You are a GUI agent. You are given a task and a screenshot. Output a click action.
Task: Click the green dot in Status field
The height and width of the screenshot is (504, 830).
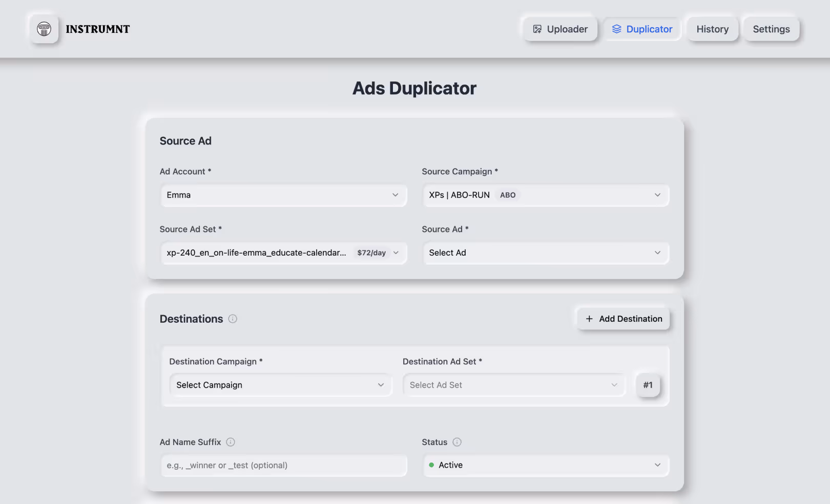(432, 465)
